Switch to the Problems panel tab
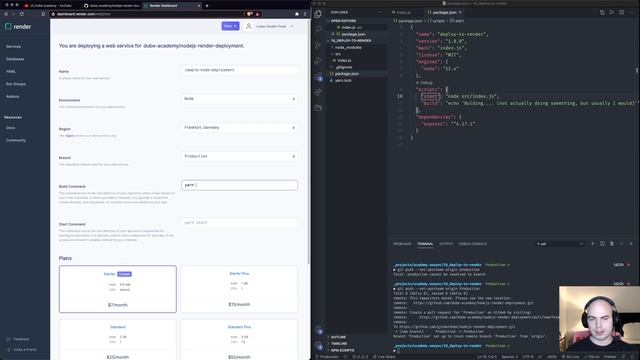The image size is (640, 360). (402, 244)
